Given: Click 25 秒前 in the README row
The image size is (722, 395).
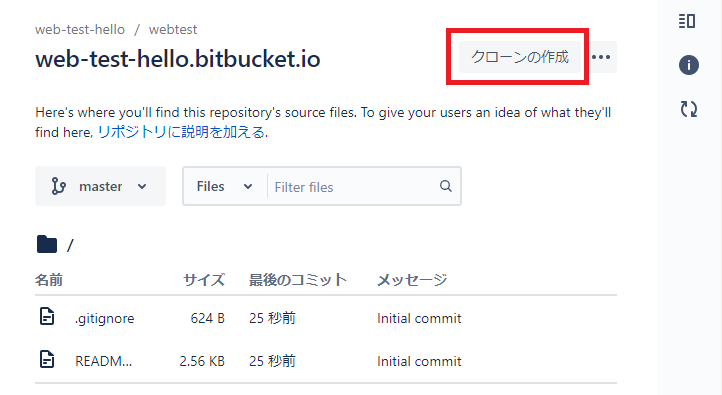Looking at the screenshot, I should tap(273, 361).
